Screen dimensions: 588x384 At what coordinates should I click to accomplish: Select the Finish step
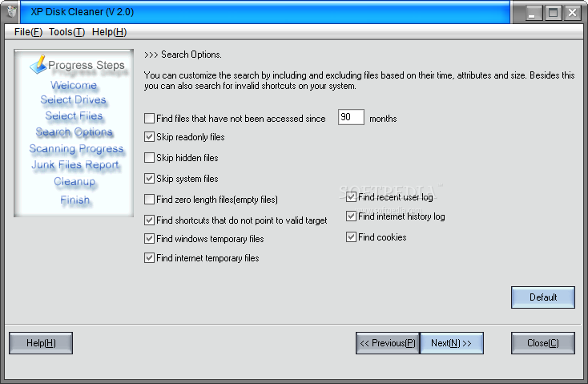tap(75, 200)
